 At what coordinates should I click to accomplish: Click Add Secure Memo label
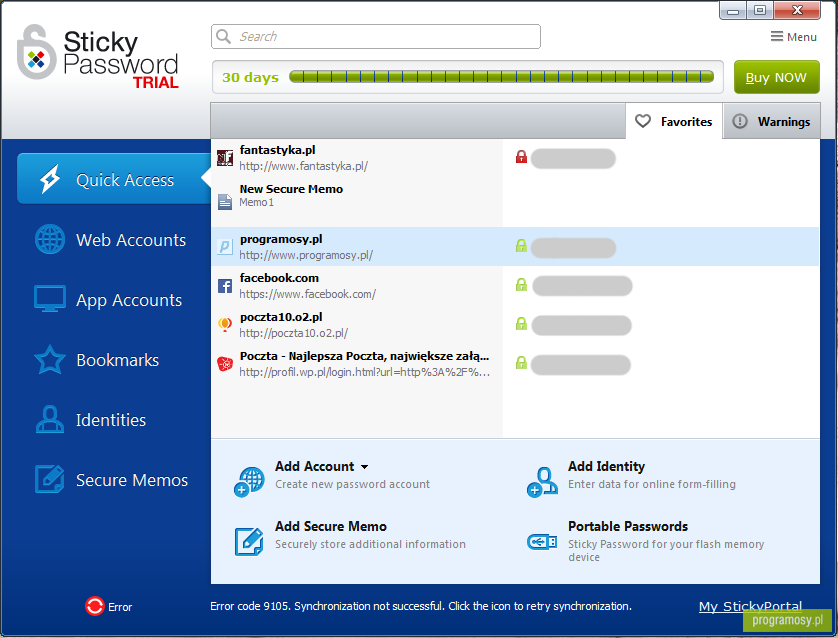[x=330, y=526]
